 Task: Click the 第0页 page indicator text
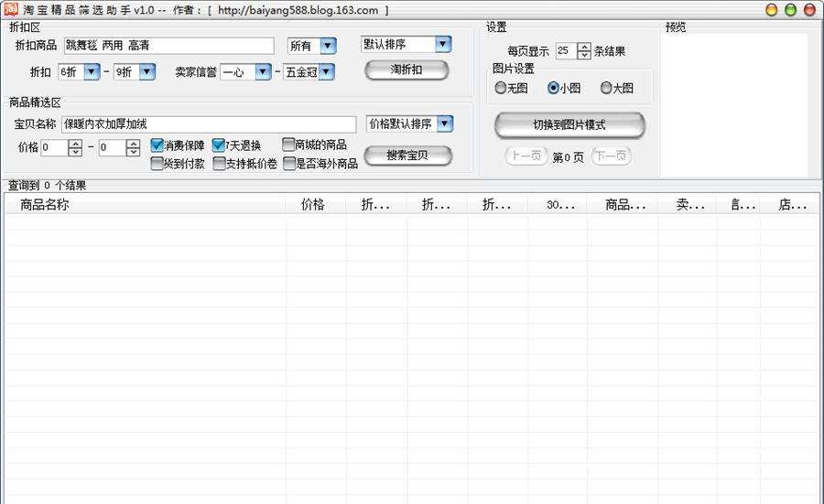pos(568,157)
